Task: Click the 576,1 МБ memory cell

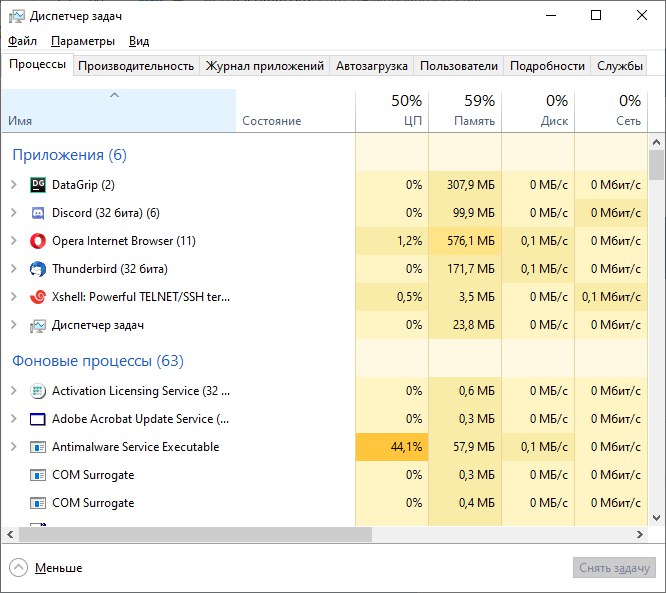Action: (465, 241)
